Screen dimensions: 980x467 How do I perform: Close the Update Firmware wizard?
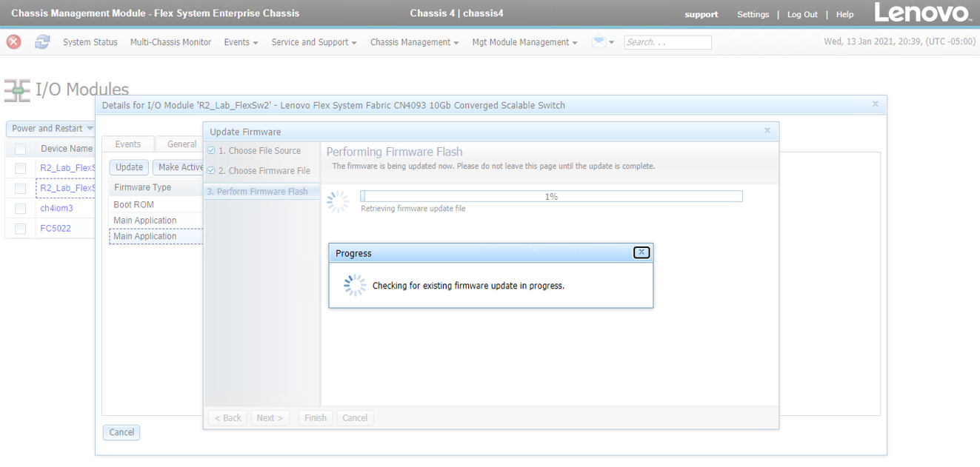pyautogui.click(x=767, y=131)
